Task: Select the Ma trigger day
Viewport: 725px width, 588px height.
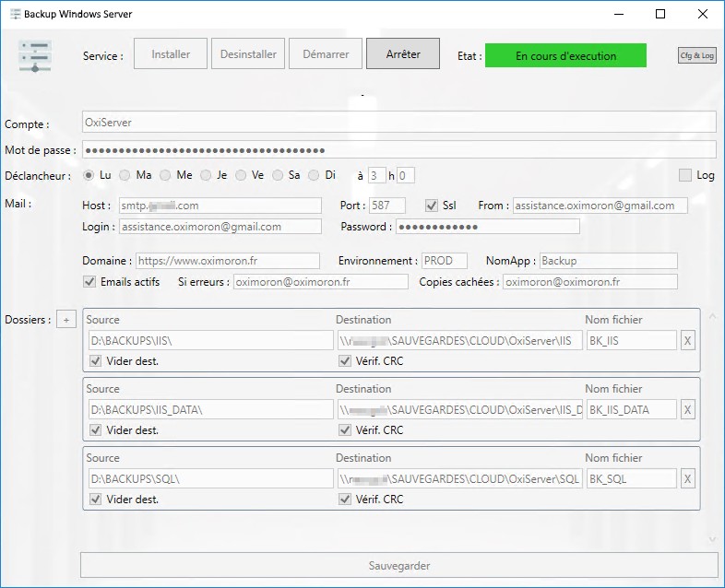Action: [x=125, y=175]
